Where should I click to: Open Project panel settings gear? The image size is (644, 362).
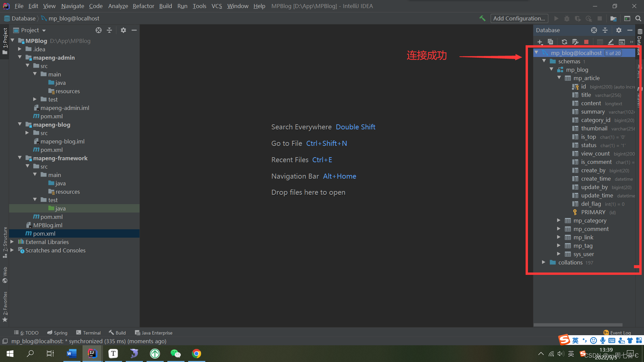pos(123,30)
